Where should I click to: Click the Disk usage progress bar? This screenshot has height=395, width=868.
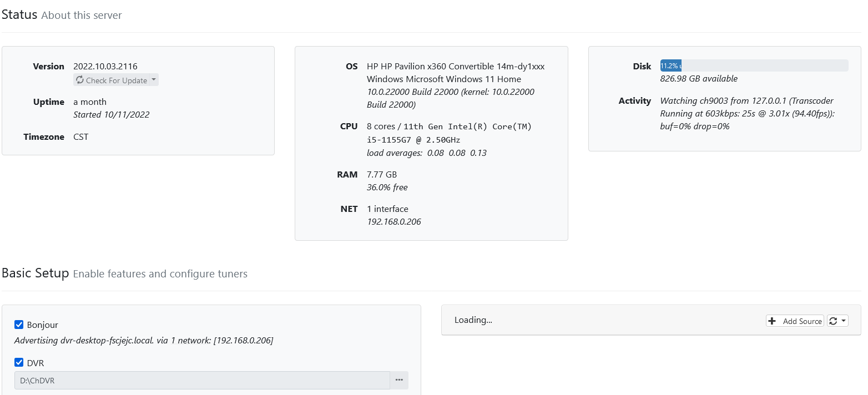754,66
